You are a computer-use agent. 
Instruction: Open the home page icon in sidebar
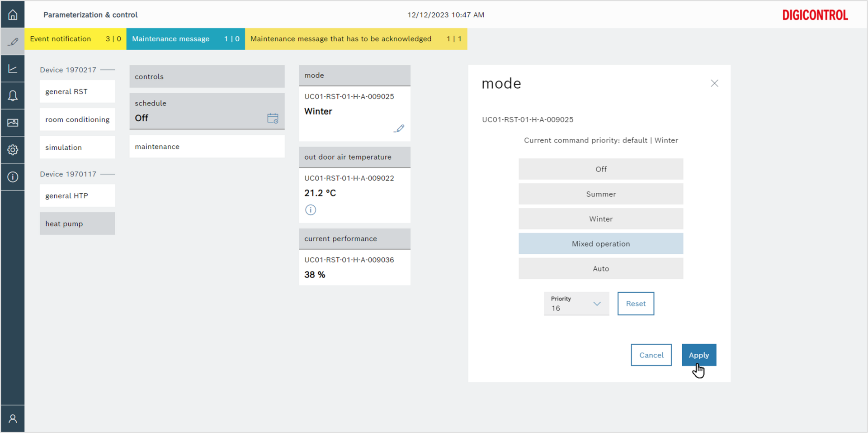click(13, 15)
